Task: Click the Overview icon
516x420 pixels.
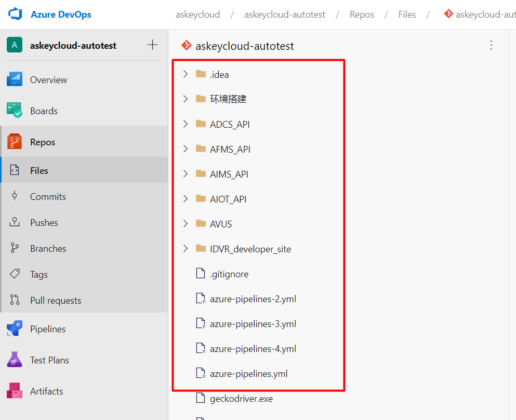Action: click(x=15, y=79)
